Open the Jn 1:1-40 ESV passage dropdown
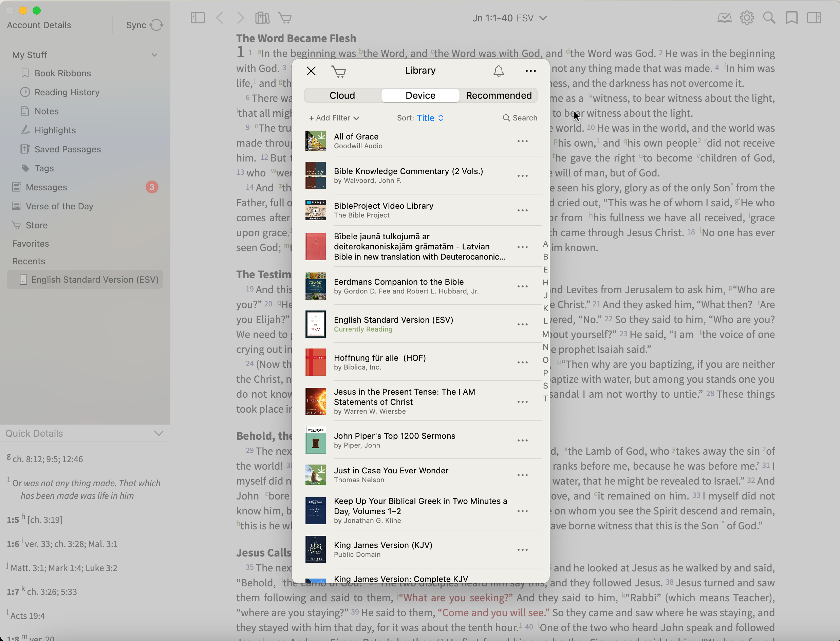Image resolution: width=840 pixels, height=641 pixels. click(509, 18)
